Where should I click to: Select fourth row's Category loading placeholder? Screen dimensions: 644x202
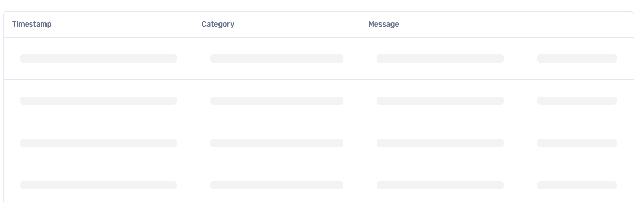(277, 185)
